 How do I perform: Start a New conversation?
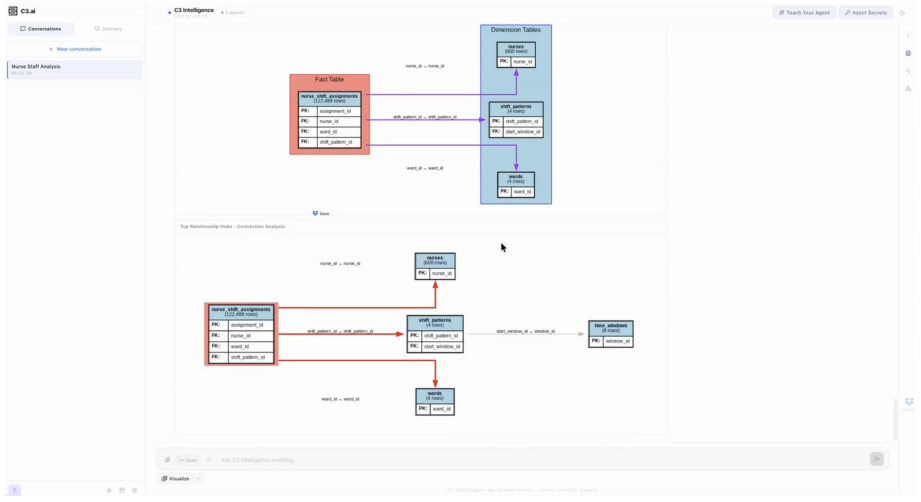(x=75, y=49)
